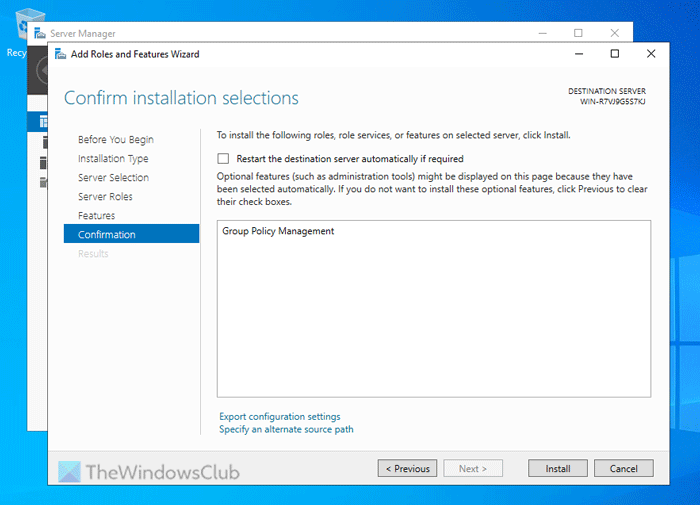Click the WIN-R7VJ9G5S7KJ destination server name
Screen dimensions: 700x505
[612, 101]
